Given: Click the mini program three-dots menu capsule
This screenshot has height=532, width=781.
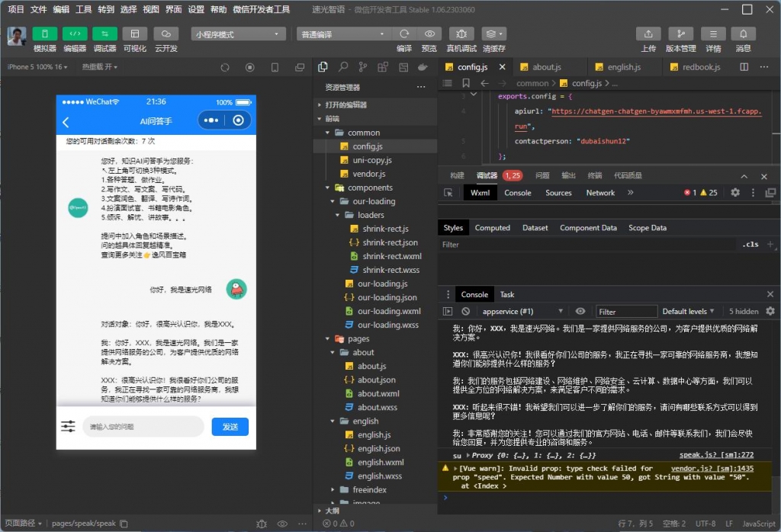Looking at the screenshot, I should (211, 120).
